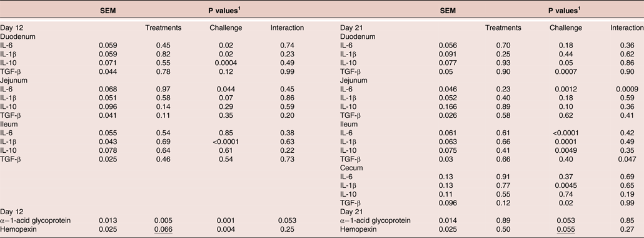Select the Day 21 Duodenum label

(x=358, y=37)
